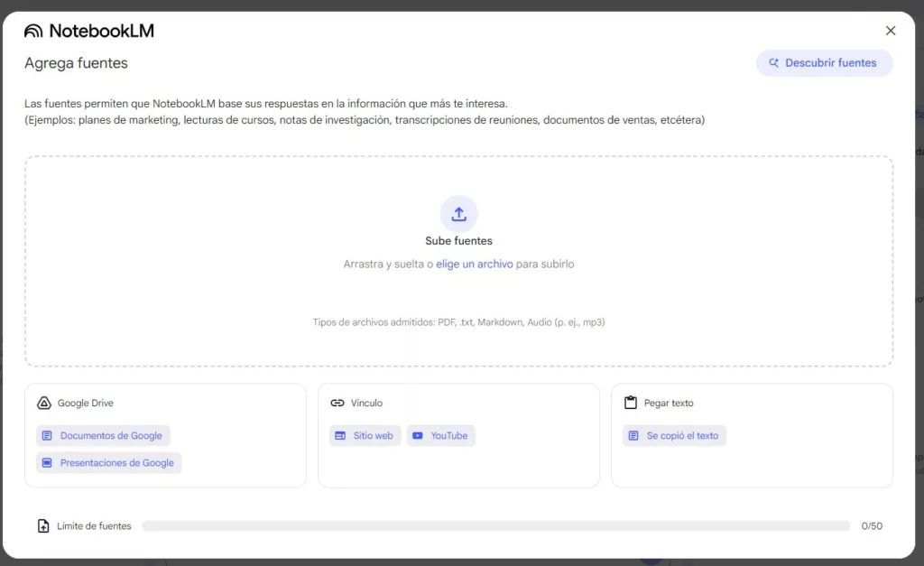The width and height of the screenshot is (924, 566).
Task: Click the elige un archivo link
Action: click(x=475, y=264)
